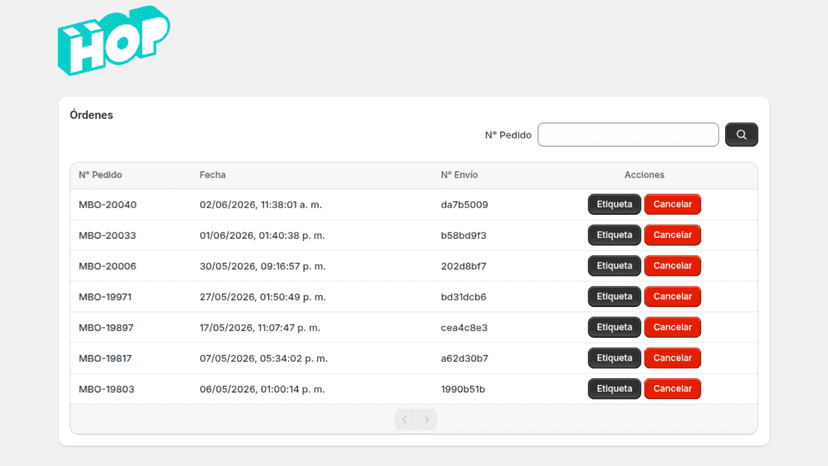Image resolution: width=828 pixels, height=466 pixels.
Task: Print Etiqueta for order MBO-20040
Action: pyautogui.click(x=614, y=204)
